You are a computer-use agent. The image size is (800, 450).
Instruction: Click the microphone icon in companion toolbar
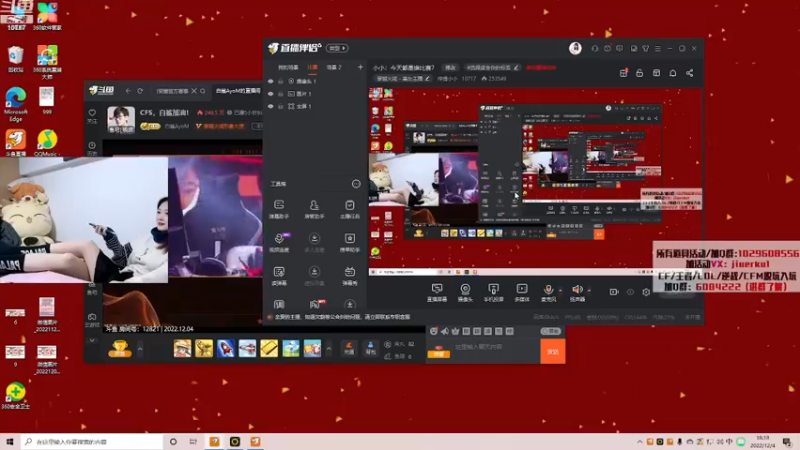[x=548, y=290]
